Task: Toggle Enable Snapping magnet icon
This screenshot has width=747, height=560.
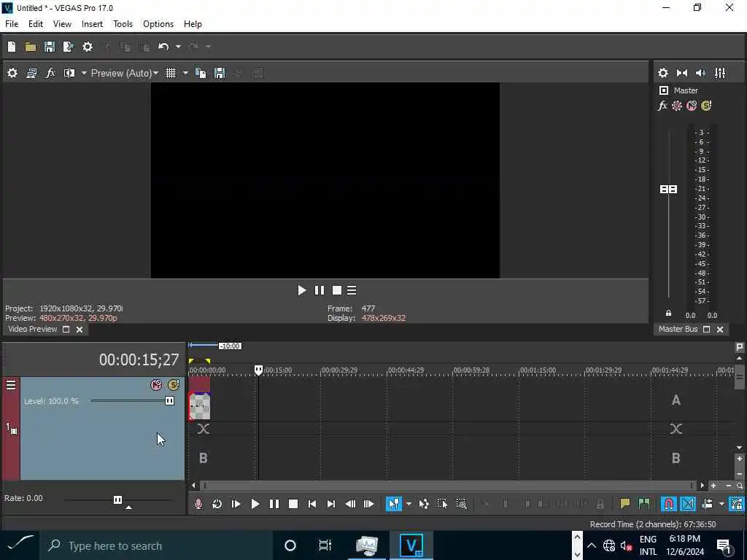Action: [x=669, y=504]
